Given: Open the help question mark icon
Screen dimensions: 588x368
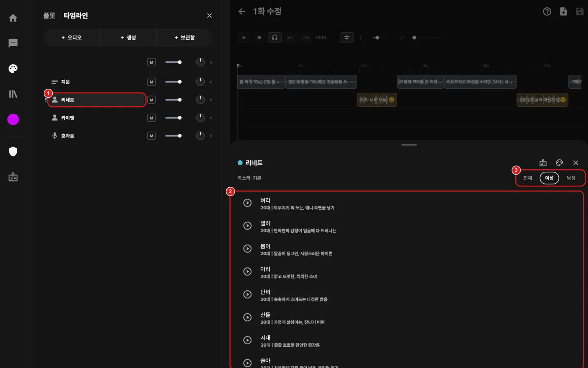Looking at the screenshot, I should click(547, 11).
